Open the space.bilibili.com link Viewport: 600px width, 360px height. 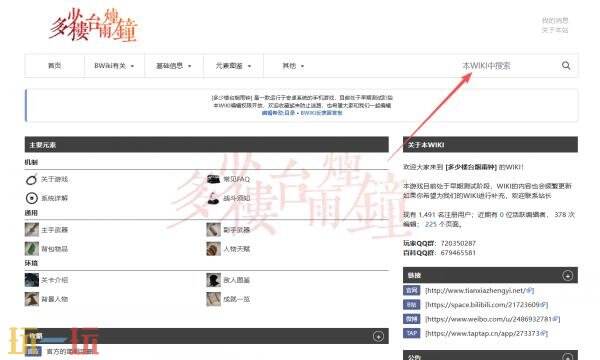click(486, 305)
